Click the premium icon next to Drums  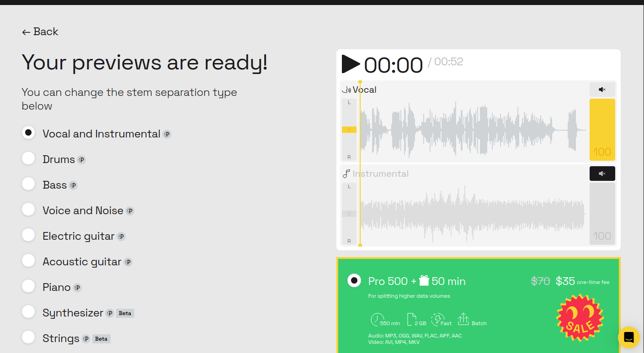click(x=81, y=159)
